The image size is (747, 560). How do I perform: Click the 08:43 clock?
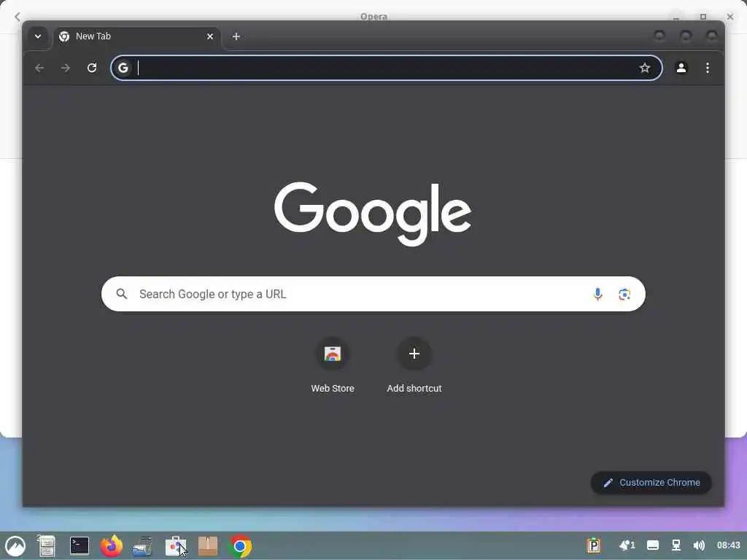click(x=729, y=545)
